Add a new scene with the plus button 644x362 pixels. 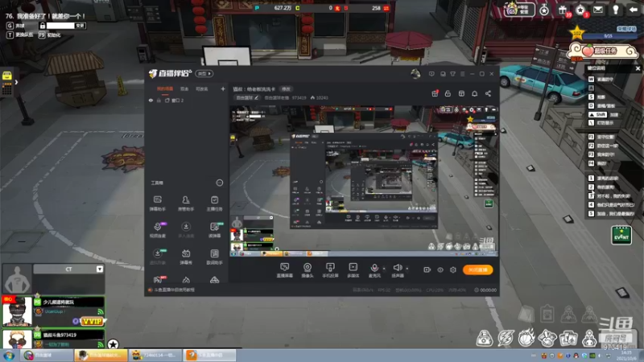tap(223, 89)
